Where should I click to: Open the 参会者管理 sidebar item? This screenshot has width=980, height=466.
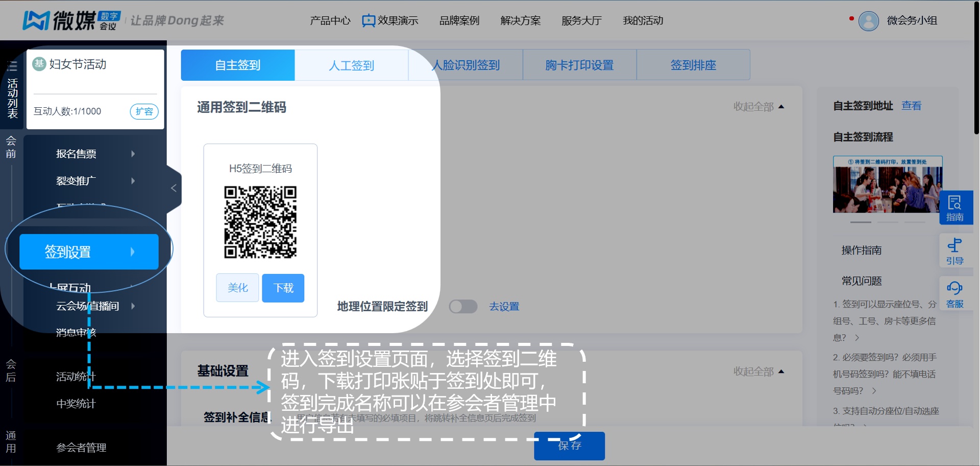(82, 448)
